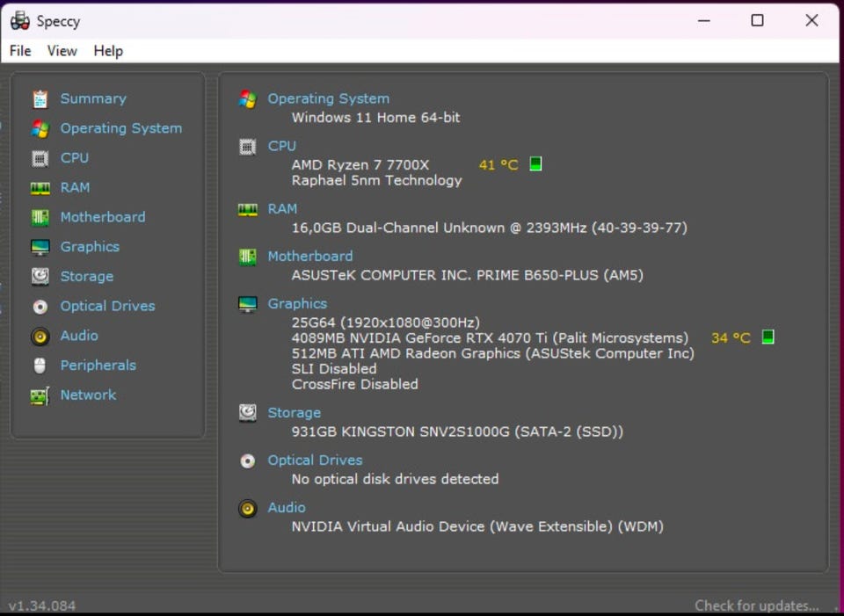Select Storage in the sidebar

tap(87, 277)
